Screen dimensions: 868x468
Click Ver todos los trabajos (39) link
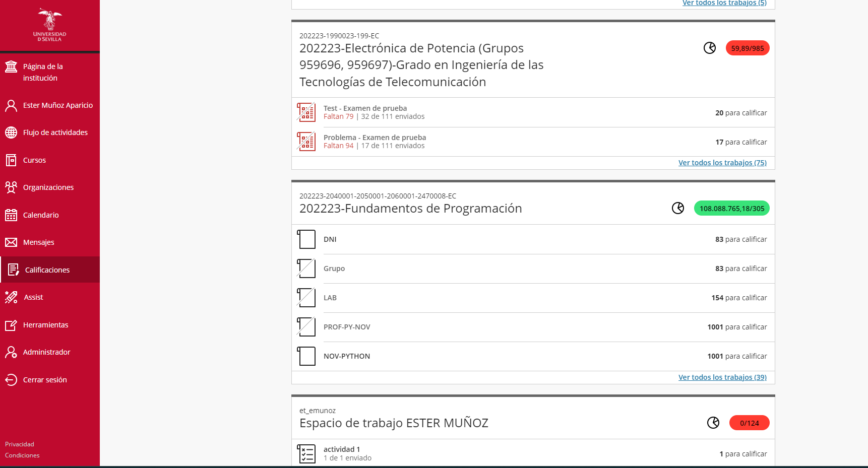coord(722,377)
